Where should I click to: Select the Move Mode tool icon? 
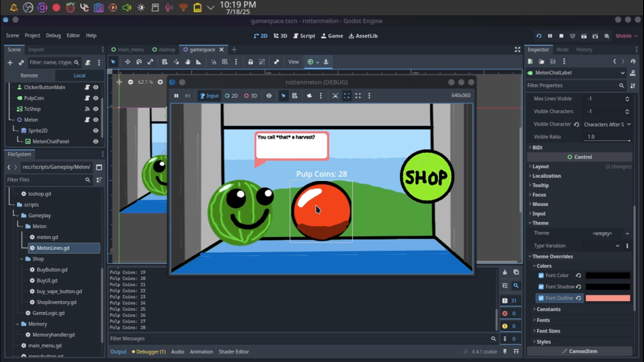click(x=127, y=62)
